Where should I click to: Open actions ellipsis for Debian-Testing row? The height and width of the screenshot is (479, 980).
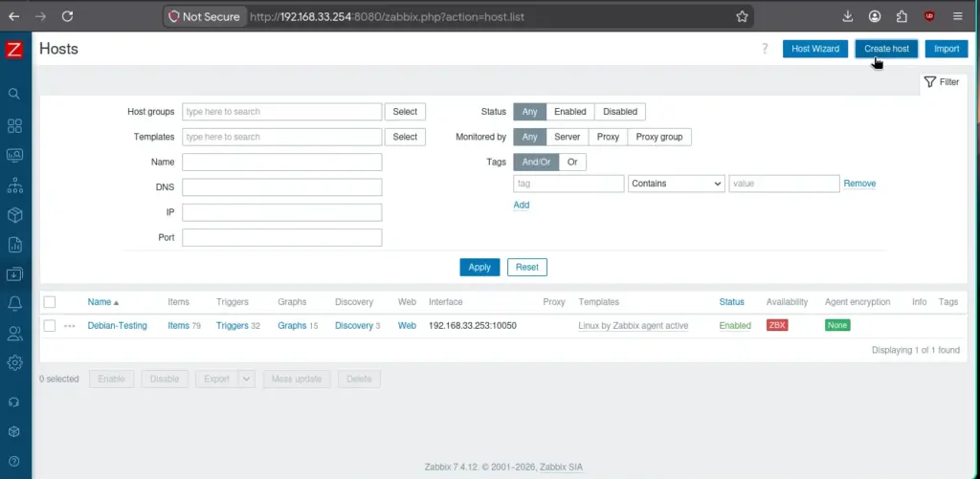(69, 326)
